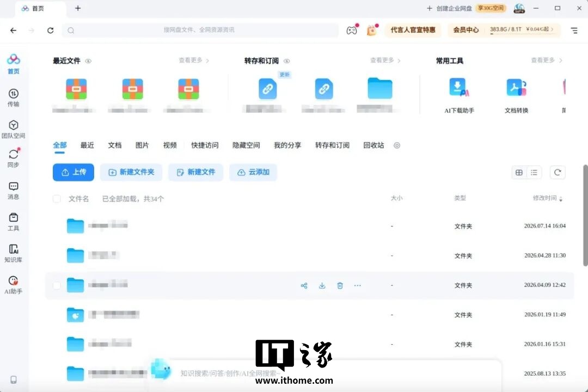Open 文档转换 tool
Screen dimensions: 588x392
tap(516, 95)
